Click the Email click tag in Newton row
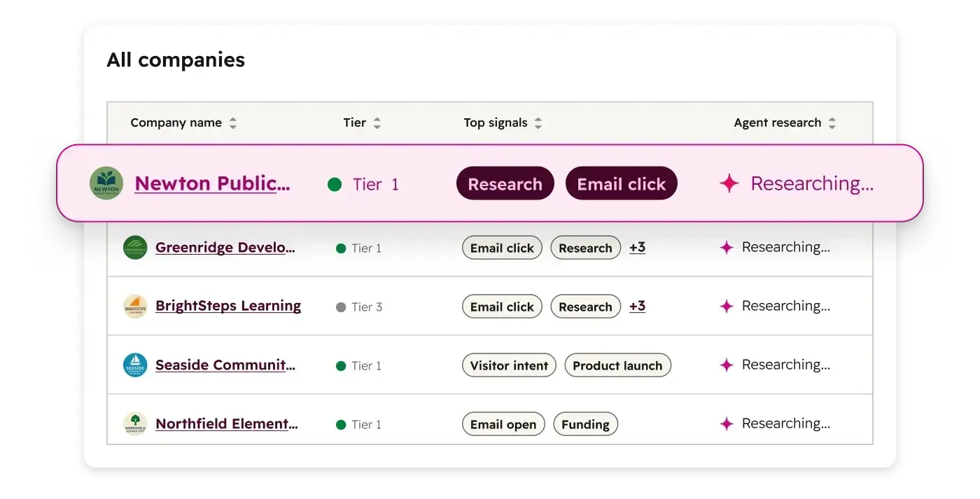980x499 pixels. 622,183
